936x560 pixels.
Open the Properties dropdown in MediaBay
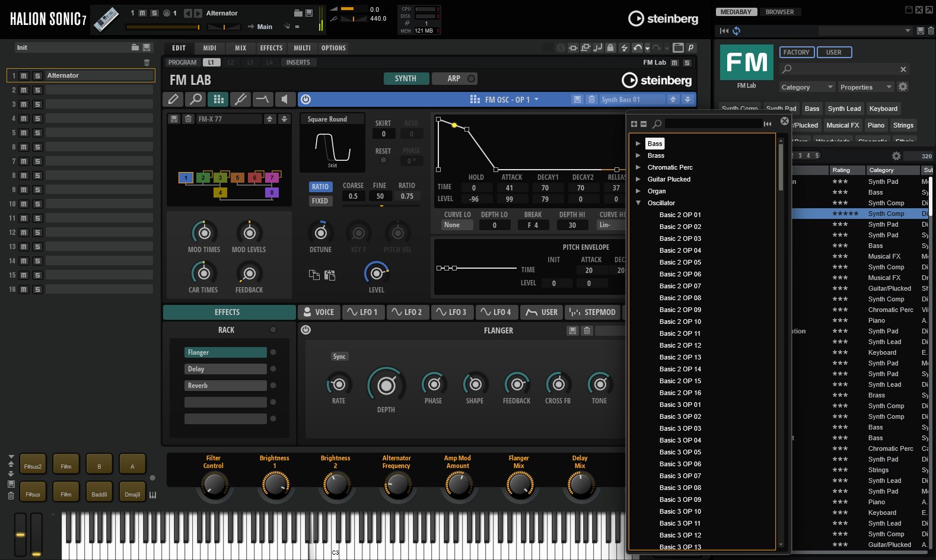[865, 87]
